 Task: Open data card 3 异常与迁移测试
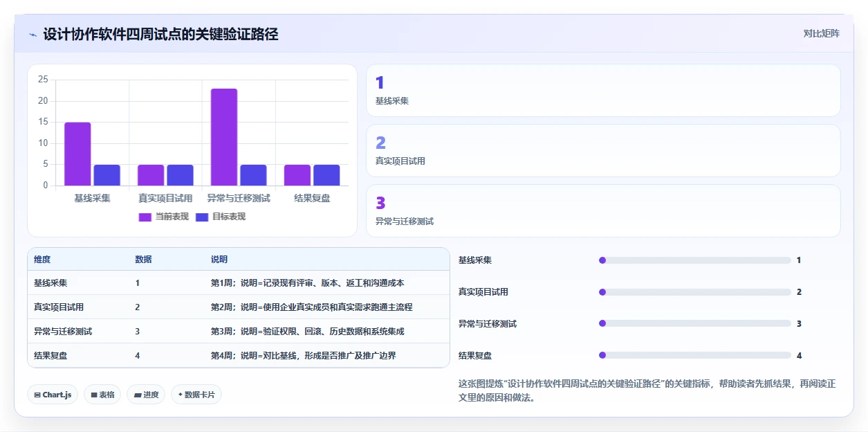click(x=603, y=210)
